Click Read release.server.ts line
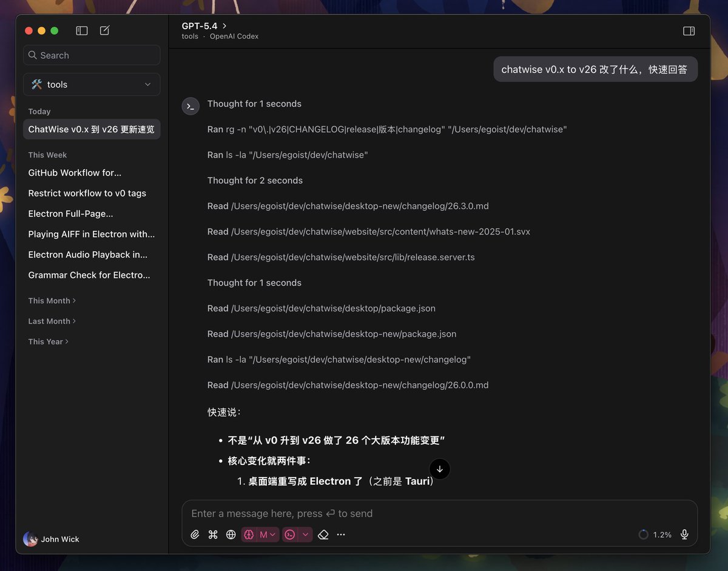Image resolution: width=728 pixels, height=571 pixels. [341, 258]
